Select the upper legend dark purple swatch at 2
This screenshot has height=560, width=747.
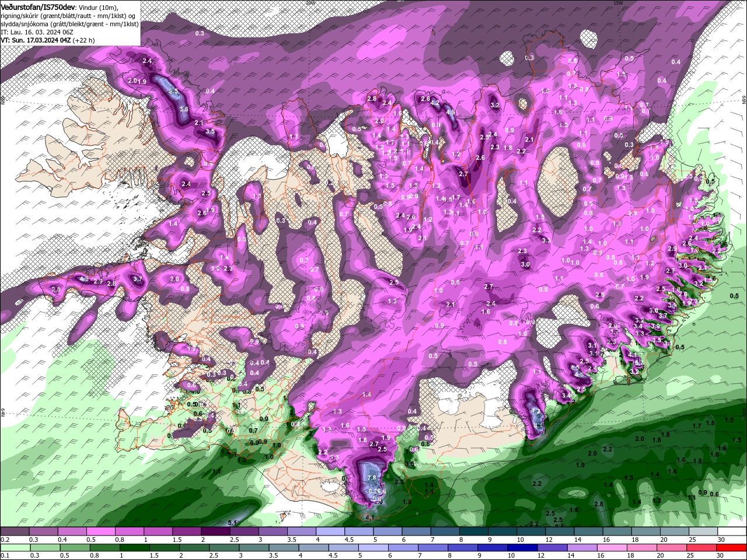(x=215, y=531)
